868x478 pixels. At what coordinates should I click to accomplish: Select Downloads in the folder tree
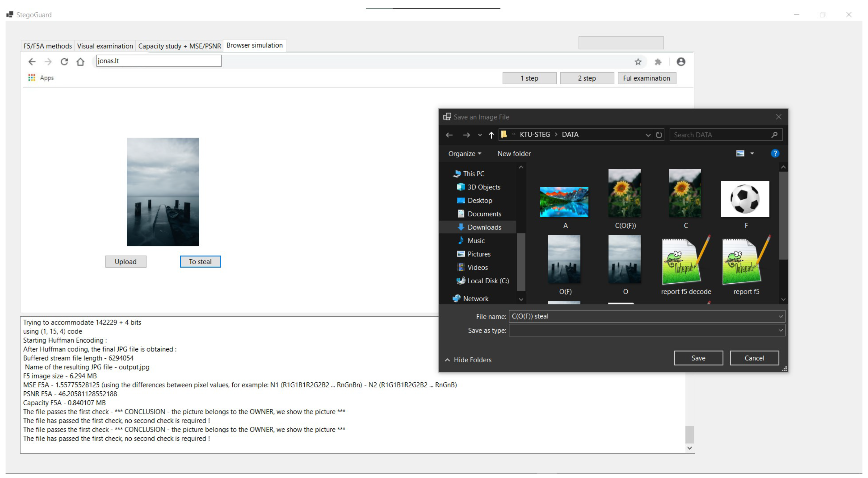[x=484, y=227]
